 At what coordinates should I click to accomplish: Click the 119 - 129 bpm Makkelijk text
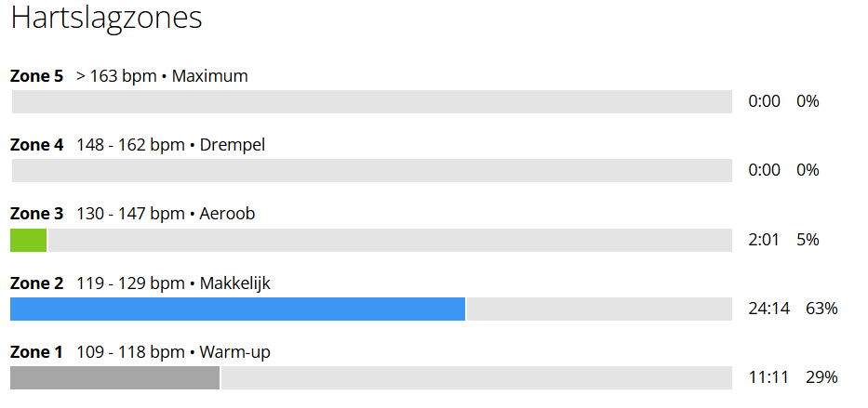pyautogui.click(x=173, y=283)
